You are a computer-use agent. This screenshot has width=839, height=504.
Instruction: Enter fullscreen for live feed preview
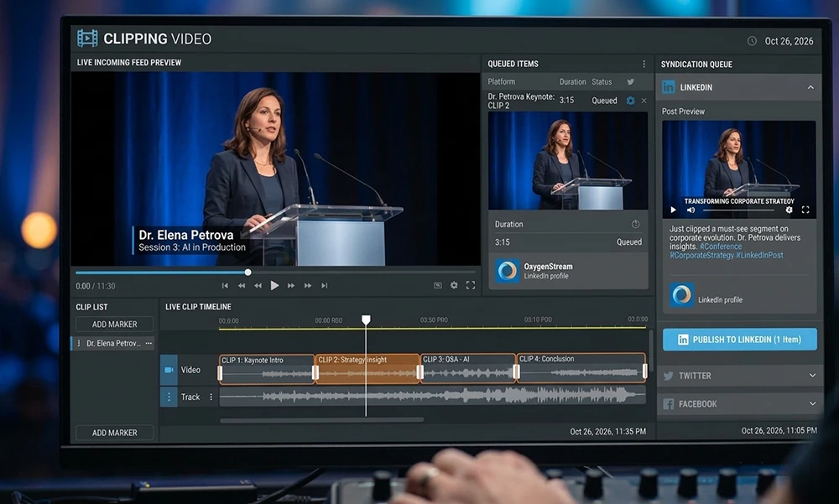(471, 286)
